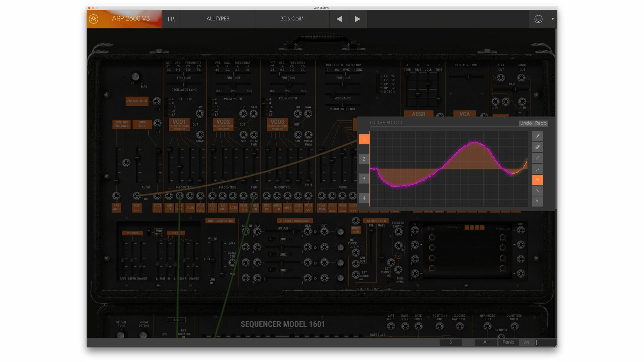Click the NOISE GENERATOR label
The image size is (644, 362).
click(x=220, y=221)
